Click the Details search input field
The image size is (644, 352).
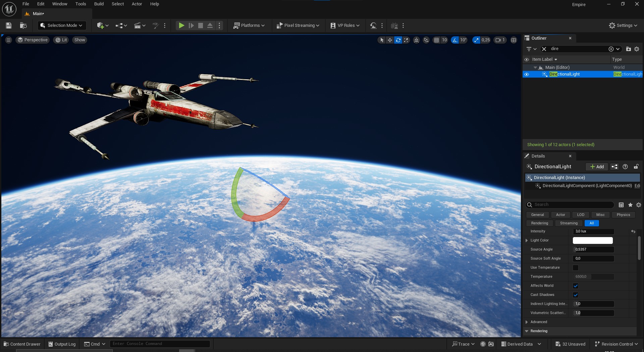570,205
